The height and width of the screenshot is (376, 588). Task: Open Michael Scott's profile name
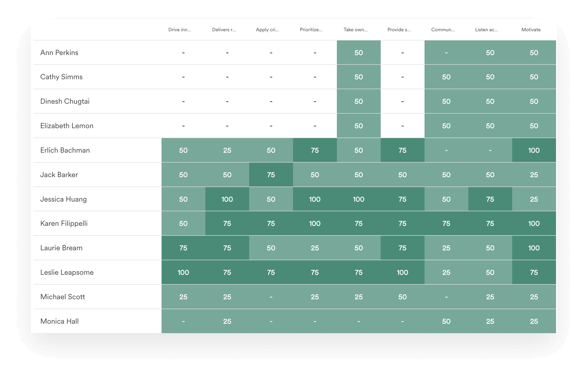click(x=63, y=297)
